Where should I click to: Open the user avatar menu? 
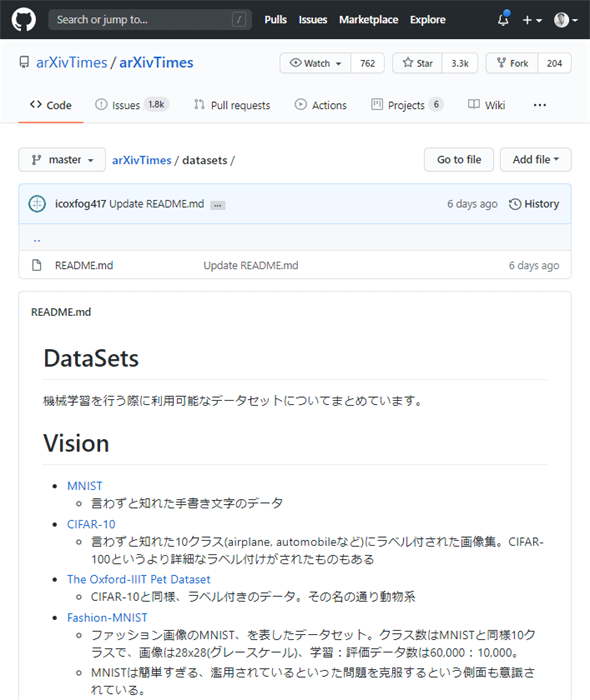pyautogui.click(x=565, y=20)
